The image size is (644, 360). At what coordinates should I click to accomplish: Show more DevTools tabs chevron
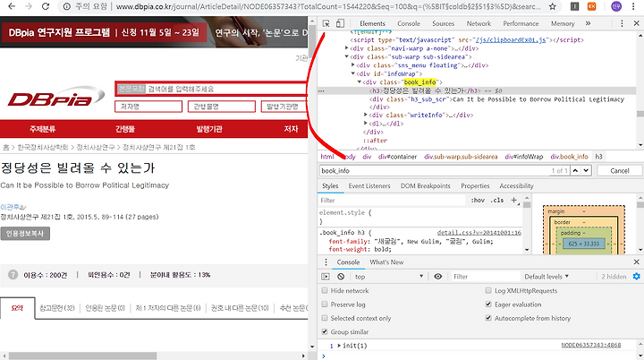point(588,23)
